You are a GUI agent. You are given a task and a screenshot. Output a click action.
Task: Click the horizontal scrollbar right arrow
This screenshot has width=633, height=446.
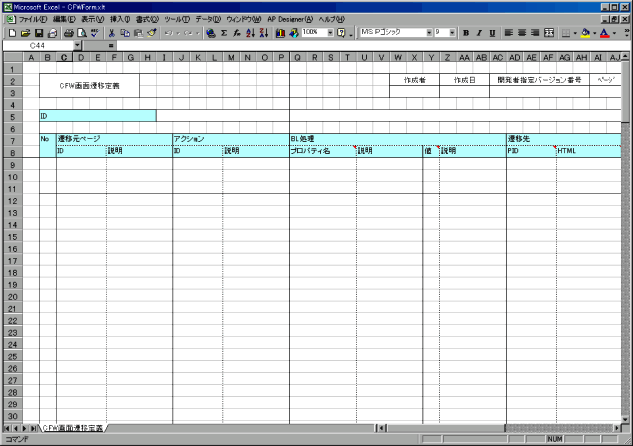point(617,428)
